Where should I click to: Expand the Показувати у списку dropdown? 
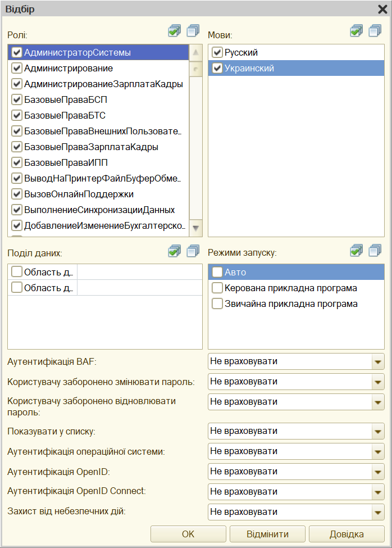(x=378, y=431)
